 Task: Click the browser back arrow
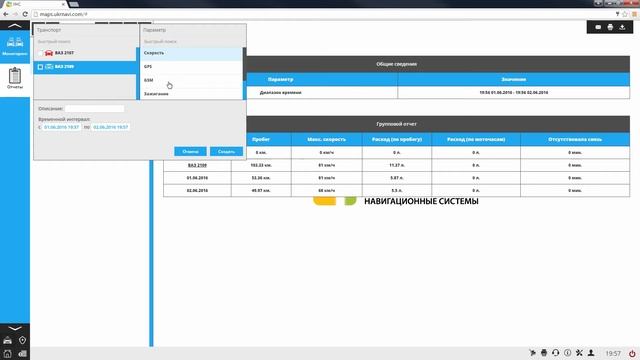point(6,14)
